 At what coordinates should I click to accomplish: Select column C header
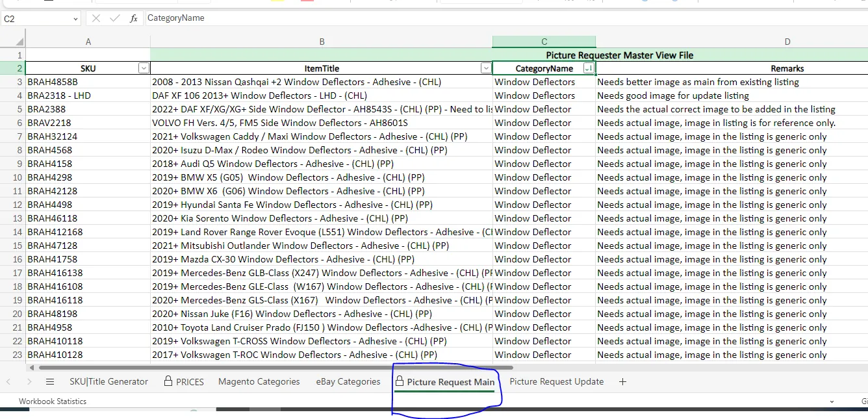tap(544, 42)
